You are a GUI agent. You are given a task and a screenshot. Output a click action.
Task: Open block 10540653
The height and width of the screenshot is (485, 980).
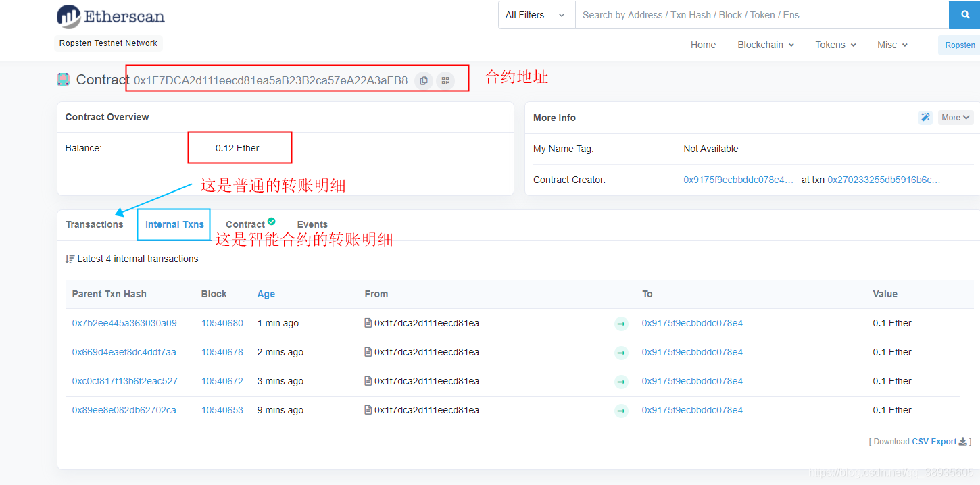click(222, 410)
